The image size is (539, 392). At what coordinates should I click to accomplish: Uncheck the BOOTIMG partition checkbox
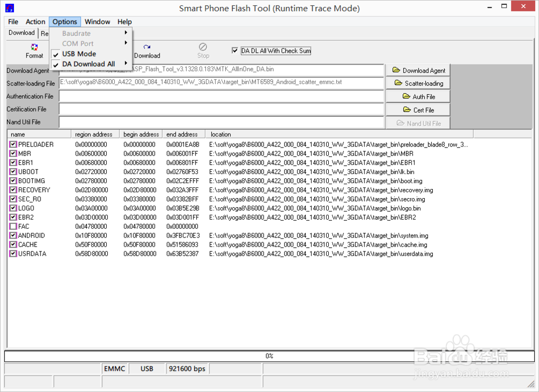[13, 181]
